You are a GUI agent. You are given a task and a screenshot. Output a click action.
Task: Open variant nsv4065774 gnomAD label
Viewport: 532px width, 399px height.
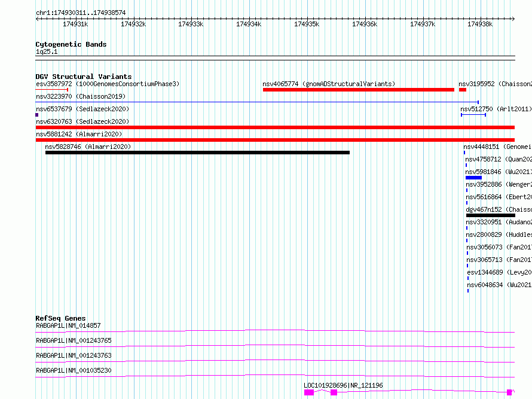(329, 84)
